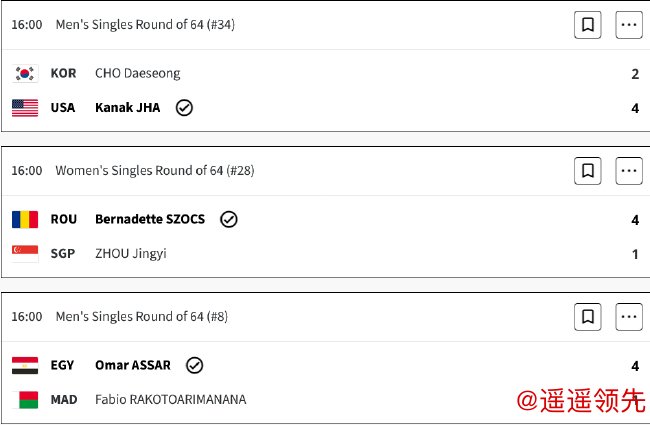
Task: Open player CHO Daeseong
Action: [137, 74]
